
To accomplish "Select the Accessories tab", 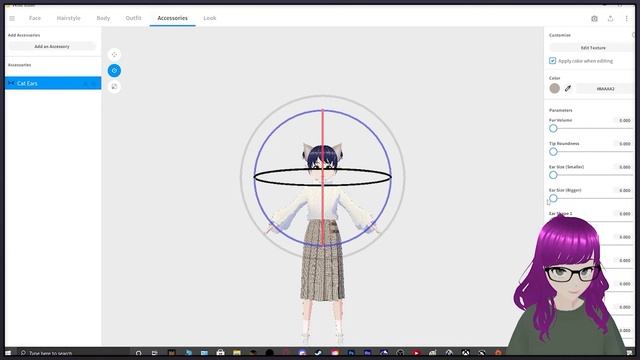I will click(172, 18).
